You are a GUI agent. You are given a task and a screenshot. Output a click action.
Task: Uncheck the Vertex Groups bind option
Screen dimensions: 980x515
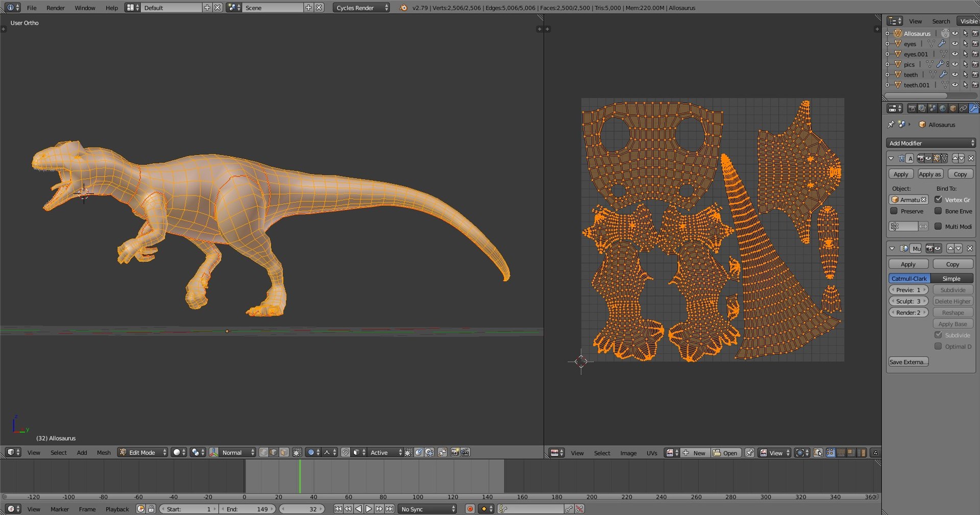point(938,200)
